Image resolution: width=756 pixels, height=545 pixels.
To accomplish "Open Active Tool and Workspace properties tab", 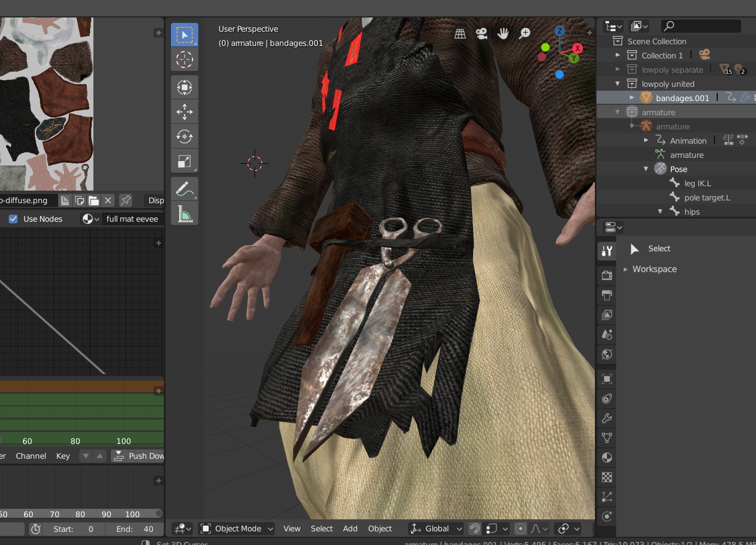I will click(x=607, y=251).
